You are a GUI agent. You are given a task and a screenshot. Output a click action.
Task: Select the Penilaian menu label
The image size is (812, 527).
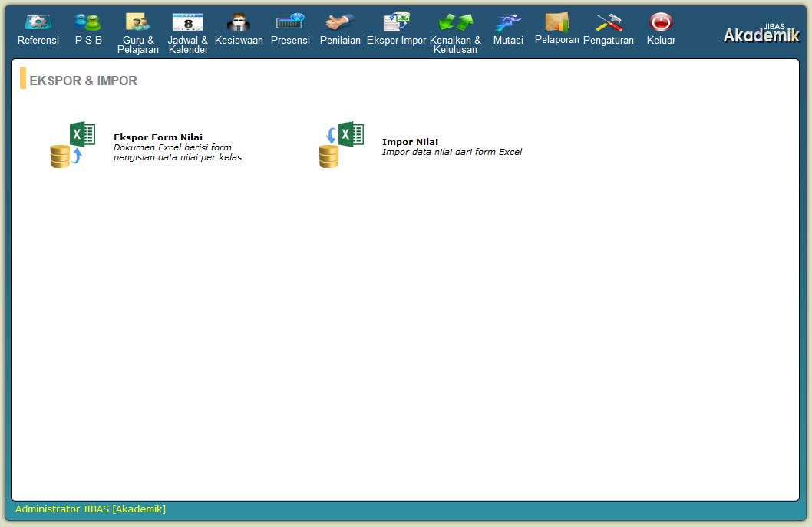click(340, 40)
